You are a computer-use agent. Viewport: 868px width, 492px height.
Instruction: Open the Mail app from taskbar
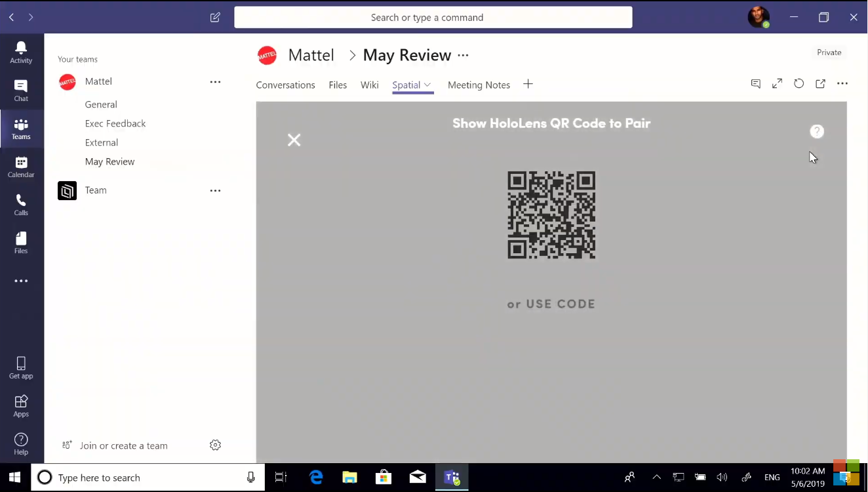tap(418, 478)
